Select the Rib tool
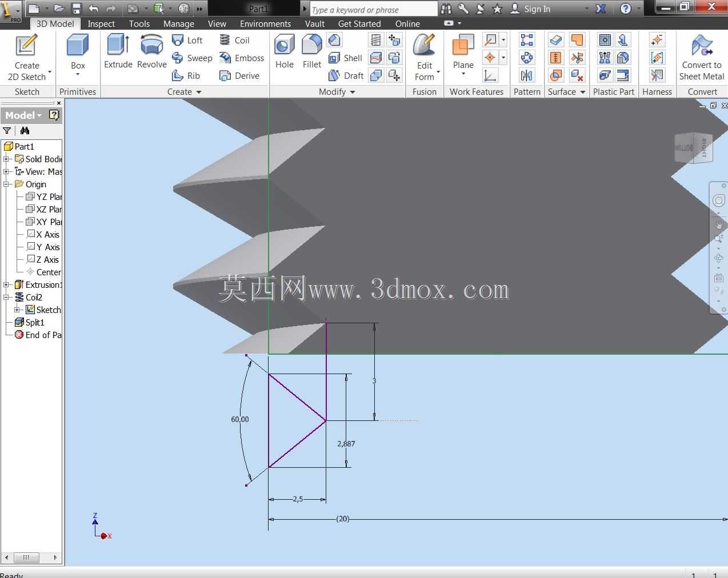Viewport: 728px width, 578px height. click(x=186, y=75)
